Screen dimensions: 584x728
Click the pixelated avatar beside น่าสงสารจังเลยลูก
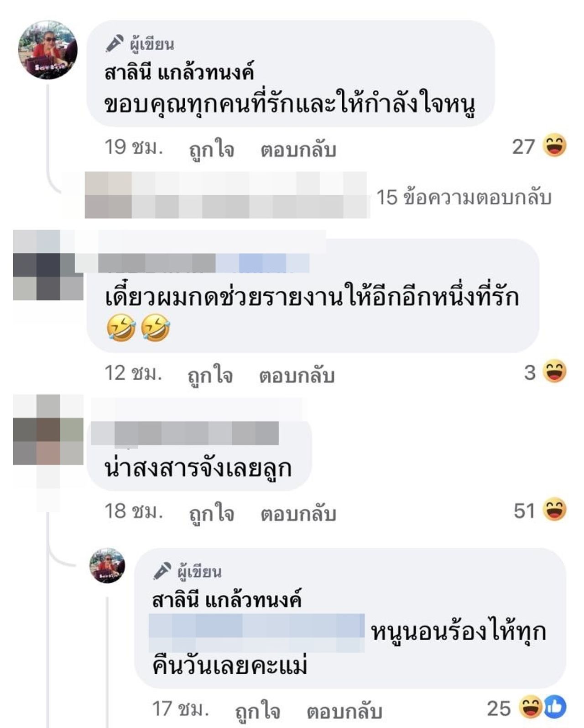(x=48, y=430)
